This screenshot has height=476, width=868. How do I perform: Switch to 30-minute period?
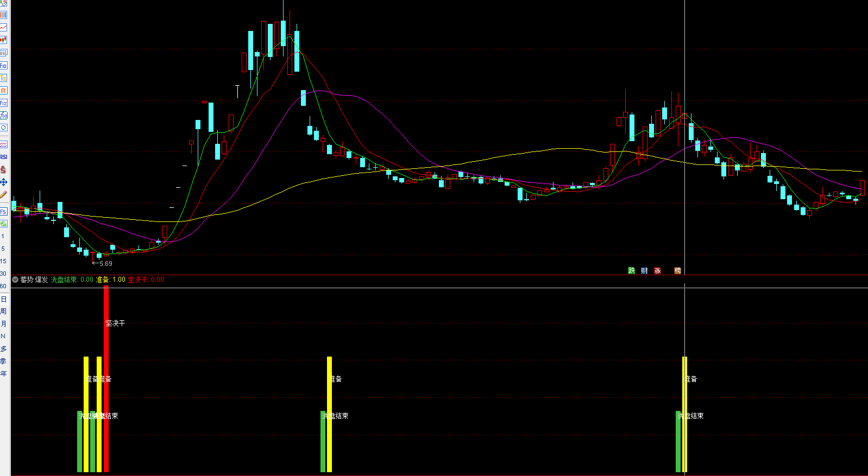point(3,274)
